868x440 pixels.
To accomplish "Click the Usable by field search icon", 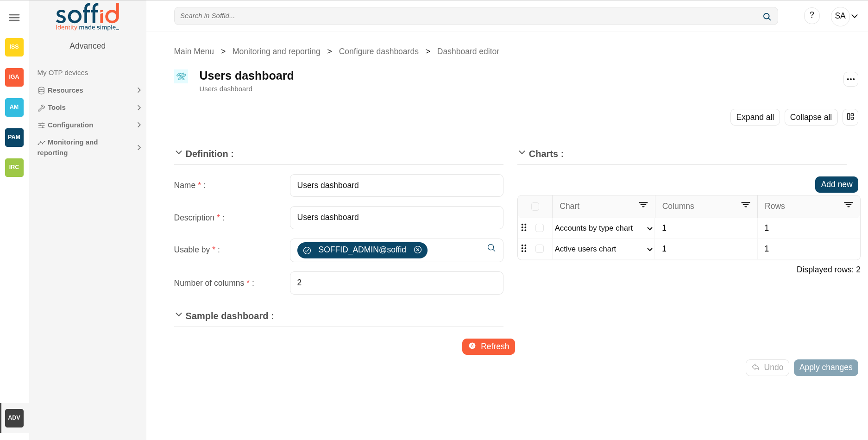I will coord(491,248).
